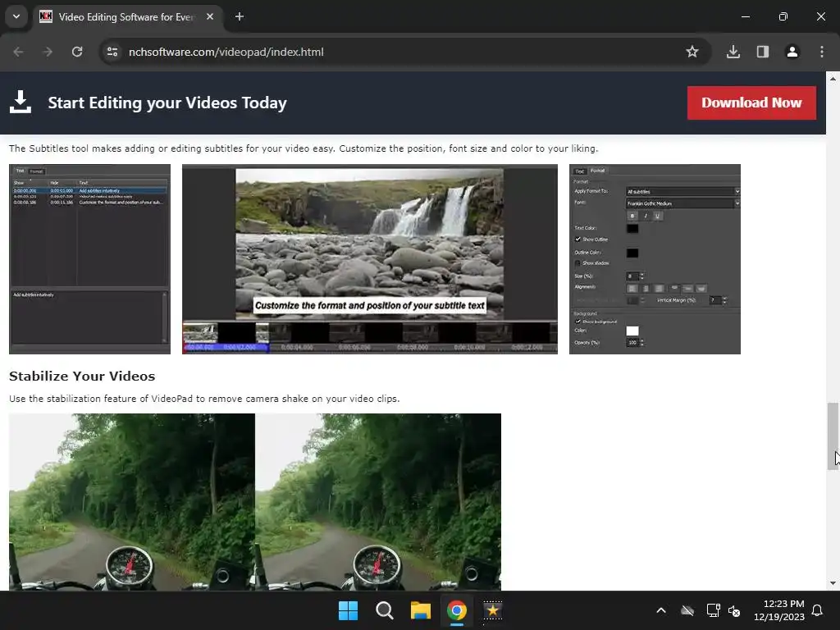
Task: Click the Size (%) stepper arrows
Action: pos(641,276)
